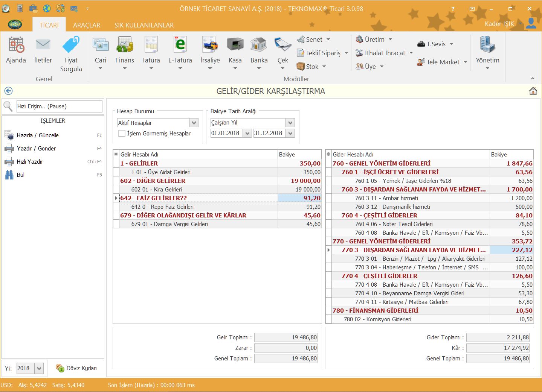542x392 pixels.
Task: Enable İşlem Görmemiş Hesaplar checkbox
Action: point(122,134)
